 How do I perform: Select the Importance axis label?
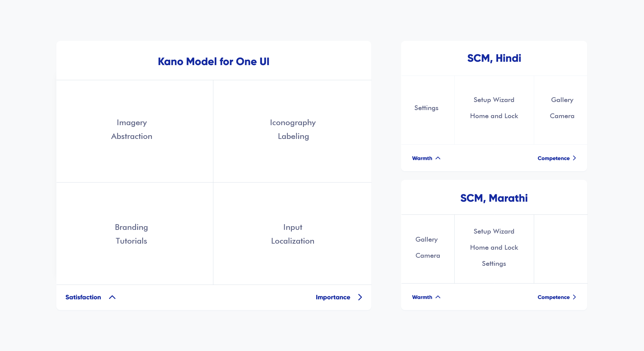pyautogui.click(x=333, y=297)
